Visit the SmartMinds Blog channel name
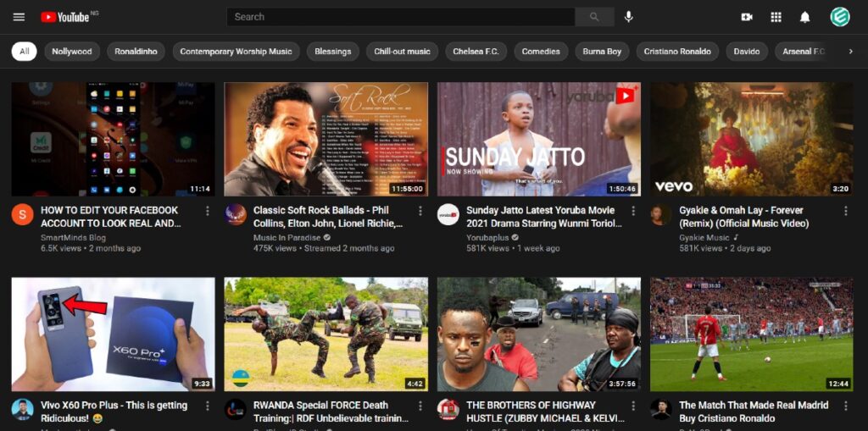The width and height of the screenshot is (868, 431). [73, 237]
